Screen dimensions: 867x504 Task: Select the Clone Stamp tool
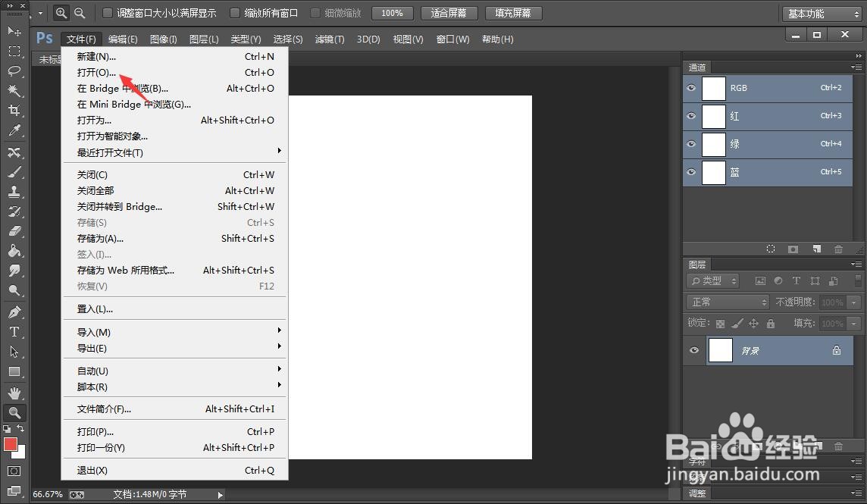14,192
